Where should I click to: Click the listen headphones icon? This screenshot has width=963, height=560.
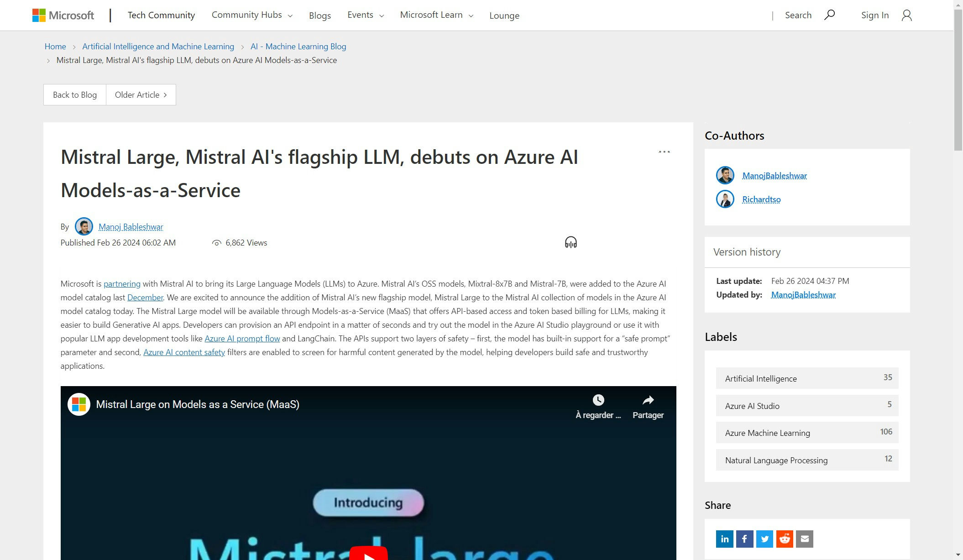pyautogui.click(x=570, y=242)
